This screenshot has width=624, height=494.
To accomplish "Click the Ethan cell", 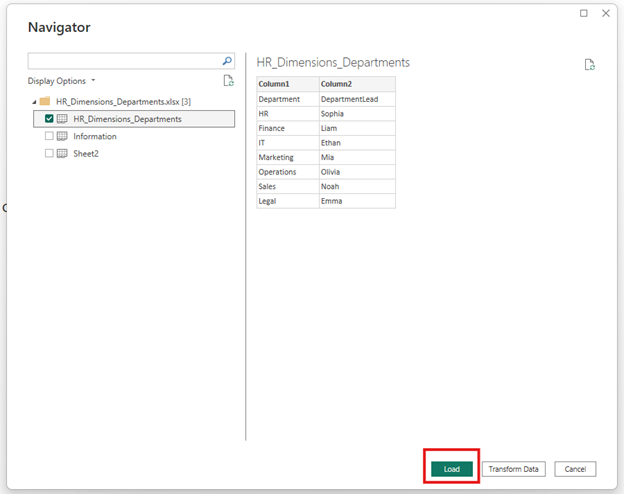I will [x=357, y=143].
